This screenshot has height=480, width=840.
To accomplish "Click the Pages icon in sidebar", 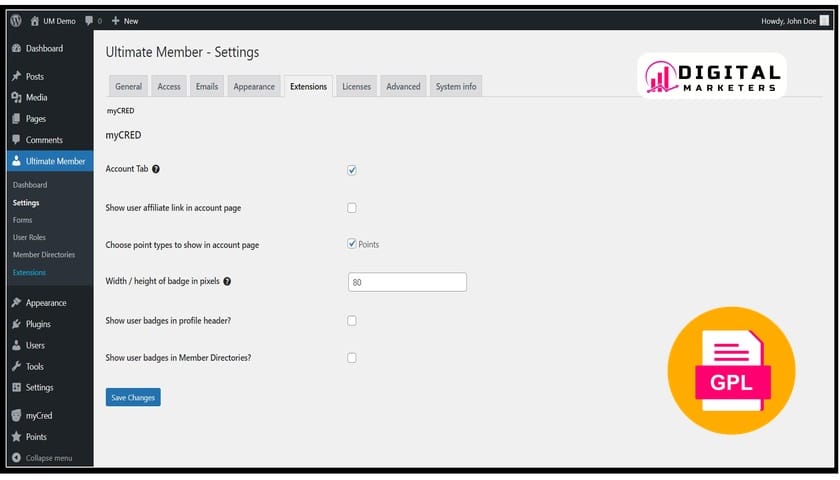I will tap(17, 119).
